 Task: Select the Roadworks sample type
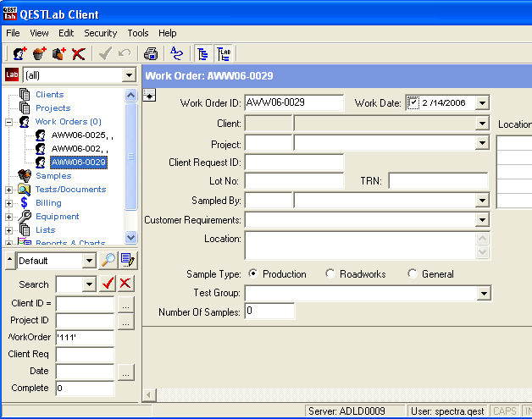(x=330, y=274)
